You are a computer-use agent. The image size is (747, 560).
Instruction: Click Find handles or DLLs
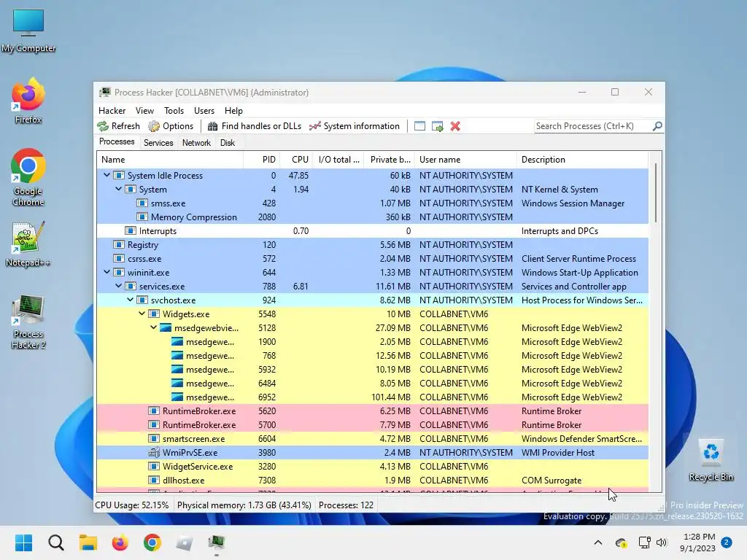pos(255,126)
